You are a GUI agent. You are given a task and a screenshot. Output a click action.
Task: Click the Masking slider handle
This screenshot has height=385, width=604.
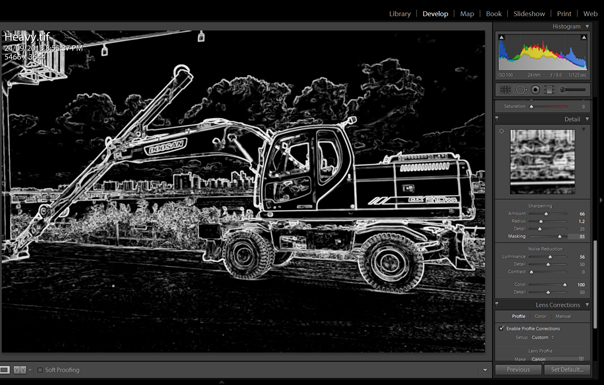560,236
